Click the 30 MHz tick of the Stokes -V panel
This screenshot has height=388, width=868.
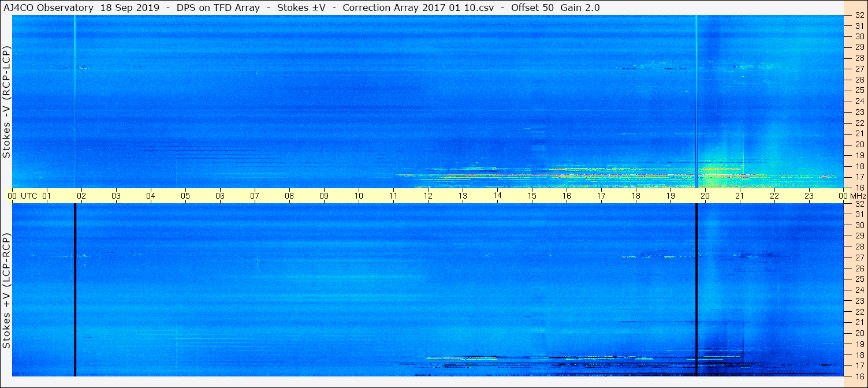859,36
